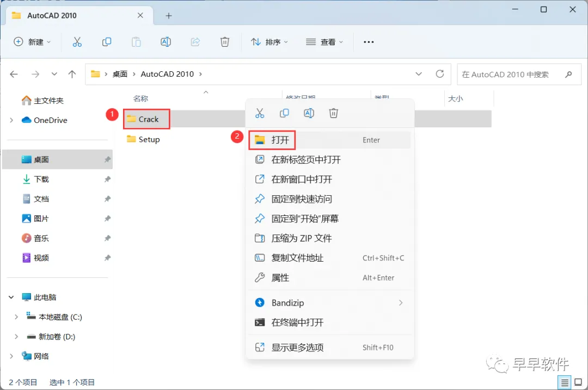Choose 复制文件地址
The image size is (588, 390).
[330, 258]
